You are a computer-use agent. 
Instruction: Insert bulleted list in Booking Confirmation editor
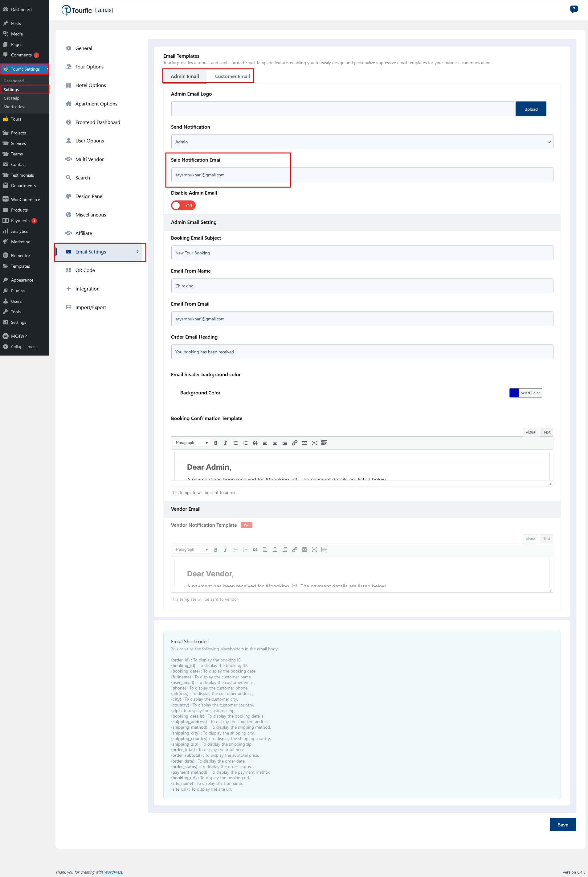point(235,443)
